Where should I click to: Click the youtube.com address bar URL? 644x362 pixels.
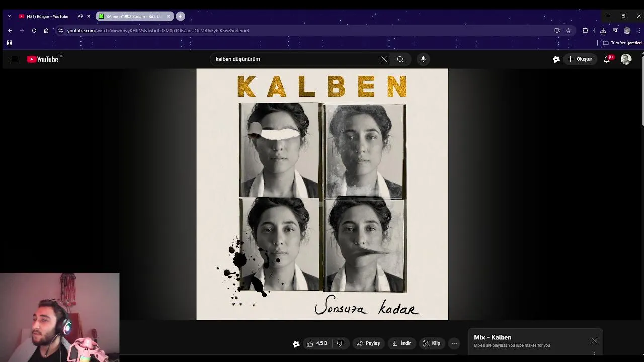point(158,31)
